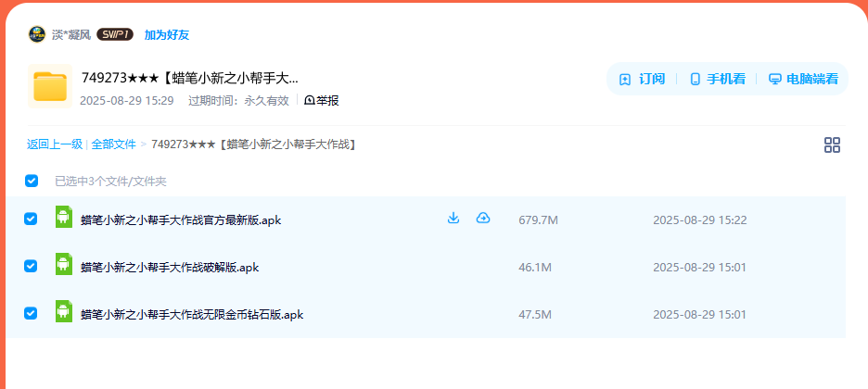Click Android icon of 官方最新版 apk

pos(64,217)
